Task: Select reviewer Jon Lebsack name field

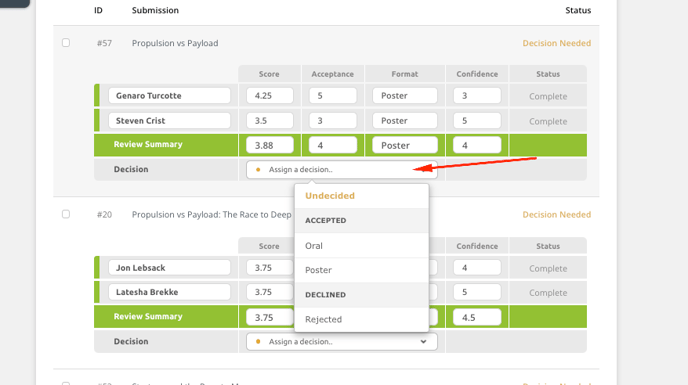Action: point(169,268)
